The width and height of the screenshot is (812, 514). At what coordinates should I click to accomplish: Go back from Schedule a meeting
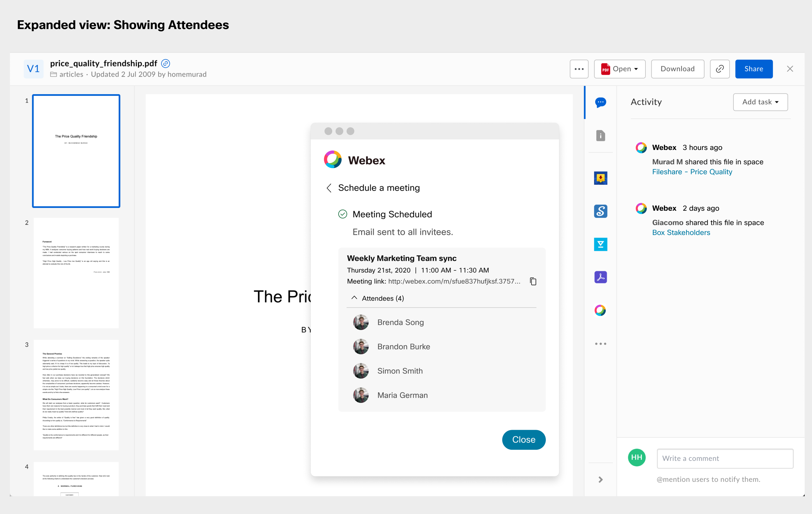(329, 188)
